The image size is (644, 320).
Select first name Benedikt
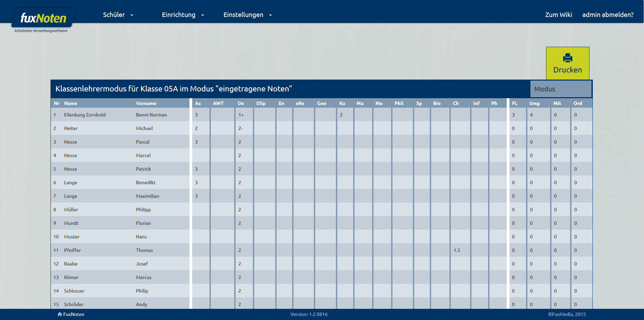tap(146, 183)
